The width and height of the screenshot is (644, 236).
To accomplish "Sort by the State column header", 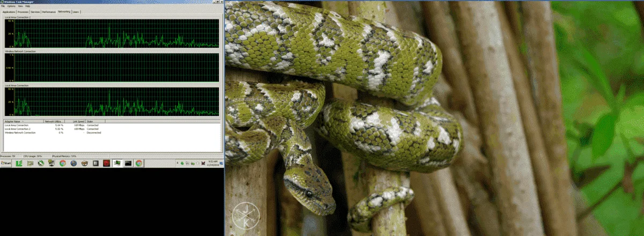I will (95, 122).
